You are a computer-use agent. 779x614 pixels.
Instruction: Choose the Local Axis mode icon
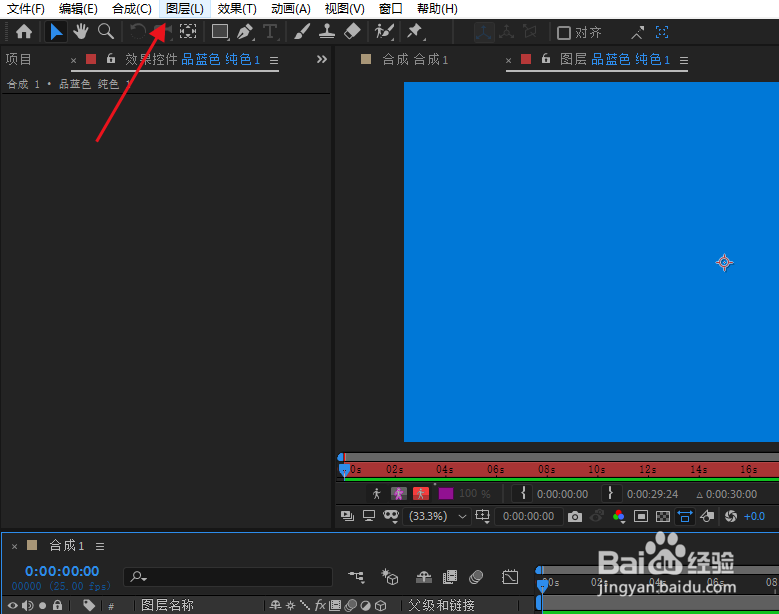coord(483,33)
